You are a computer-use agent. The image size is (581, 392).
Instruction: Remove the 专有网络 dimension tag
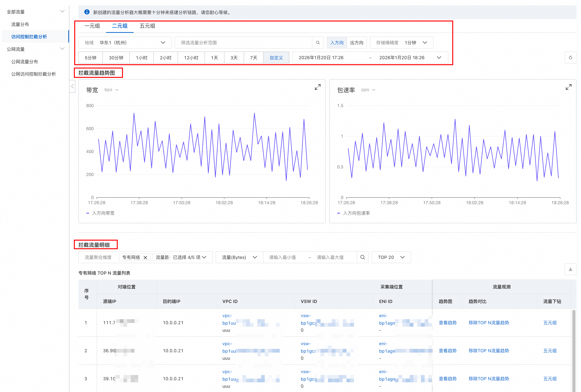(145, 257)
